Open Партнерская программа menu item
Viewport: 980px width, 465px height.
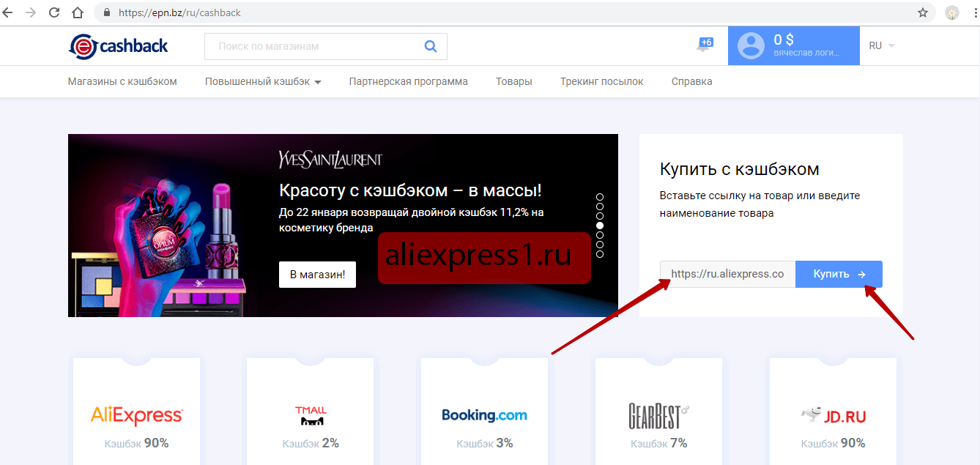409,81
